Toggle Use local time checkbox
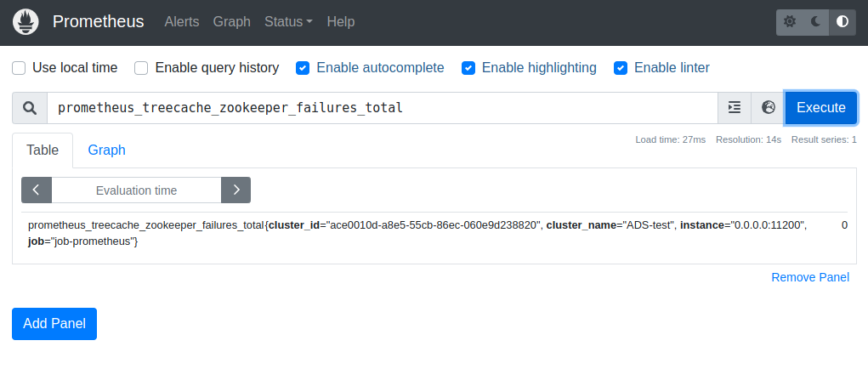The height and width of the screenshot is (369, 868). (x=20, y=68)
